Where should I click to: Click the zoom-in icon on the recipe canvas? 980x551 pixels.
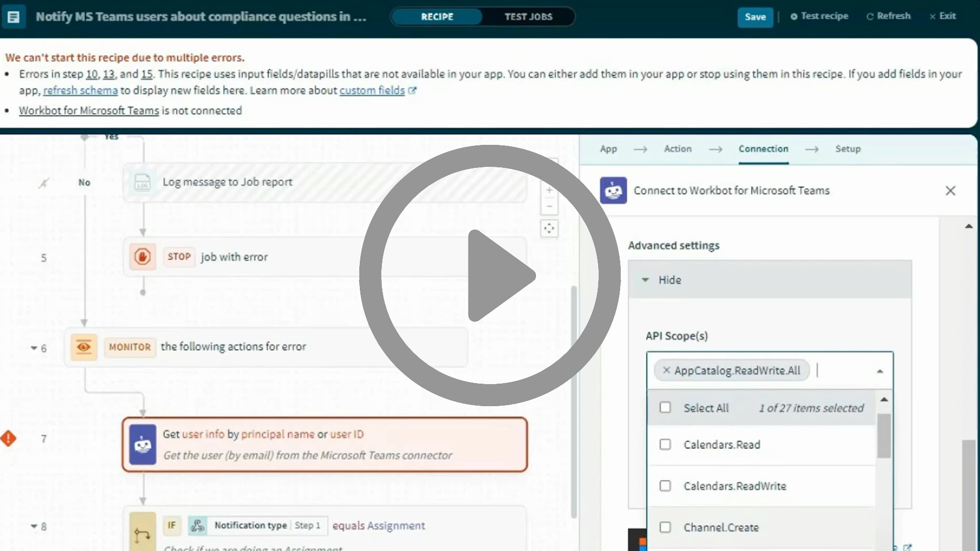[x=549, y=190]
